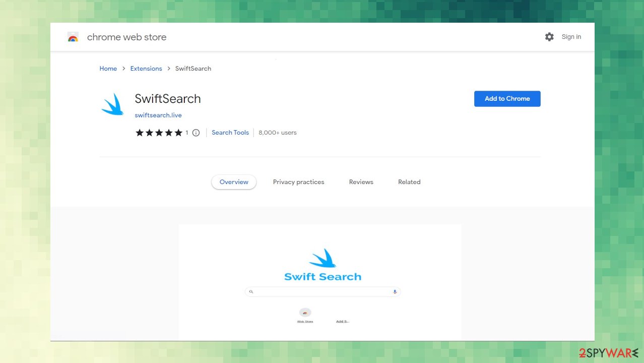Open the settings gear in the header

[549, 36]
